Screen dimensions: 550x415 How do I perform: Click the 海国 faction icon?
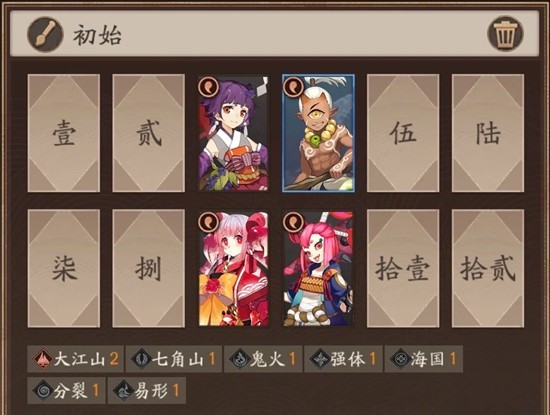[400, 359]
